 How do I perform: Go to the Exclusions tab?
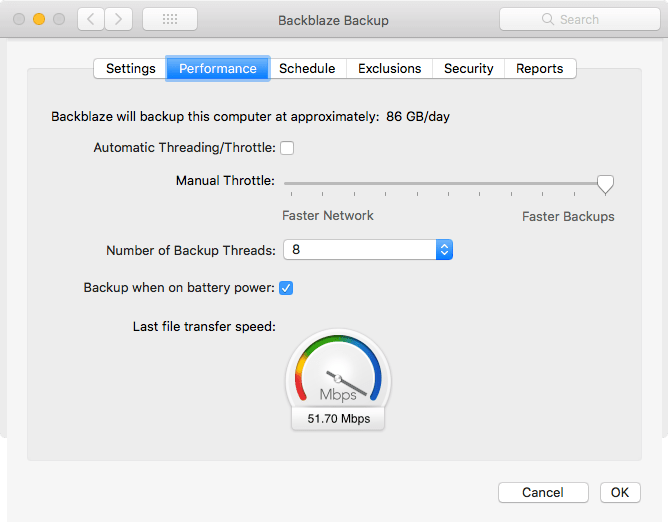pos(389,69)
